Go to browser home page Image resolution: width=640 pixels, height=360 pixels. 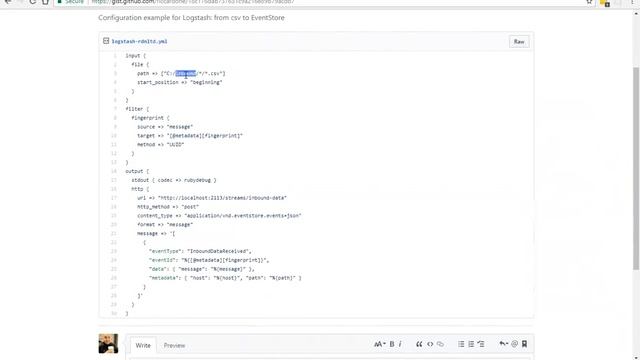point(45,2)
